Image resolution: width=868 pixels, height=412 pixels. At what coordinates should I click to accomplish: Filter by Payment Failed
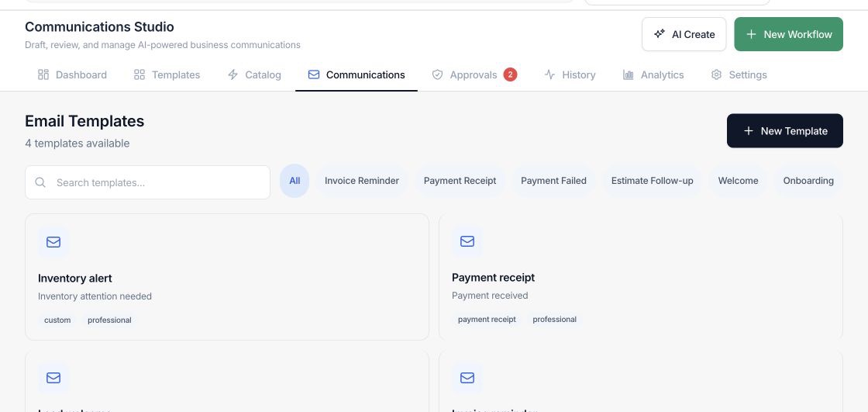(553, 181)
